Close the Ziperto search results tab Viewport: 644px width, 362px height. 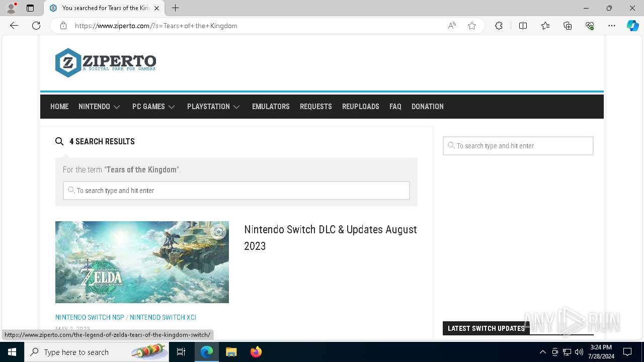[157, 8]
